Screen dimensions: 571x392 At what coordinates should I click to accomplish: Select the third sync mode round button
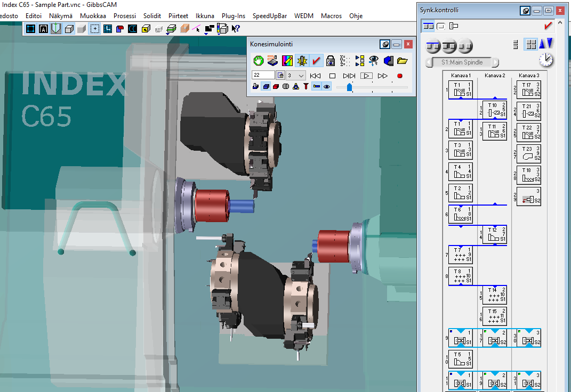(x=465, y=46)
